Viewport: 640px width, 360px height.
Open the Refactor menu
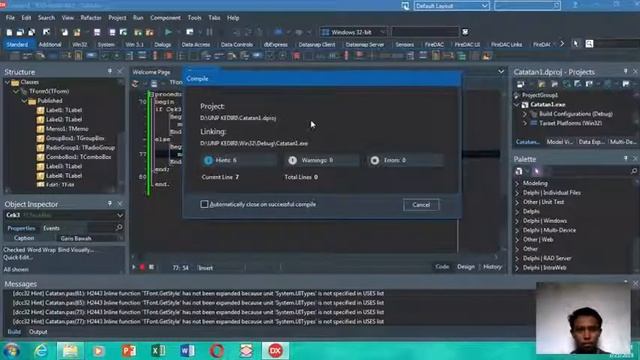[91, 18]
